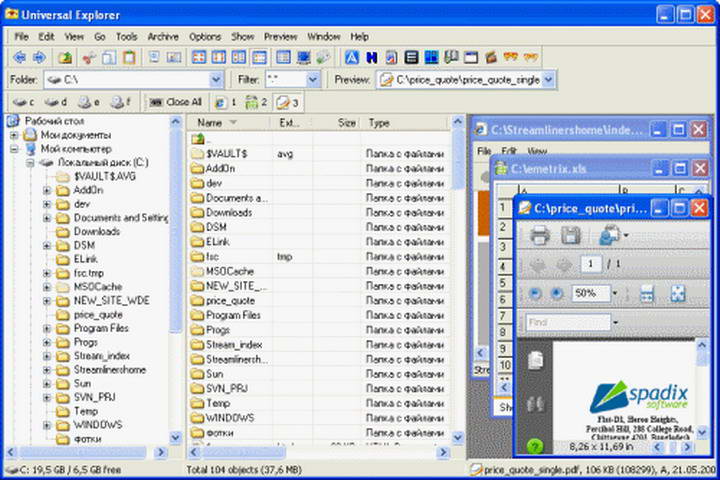This screenshot has height=480, width=720.
Task: Click the Save floppy icon in PDF preview
Action: click(570, 236)
